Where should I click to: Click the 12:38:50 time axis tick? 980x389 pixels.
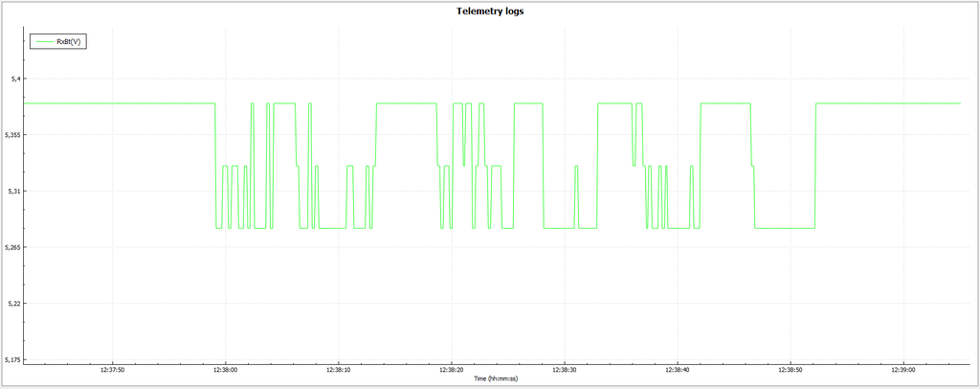coord(791,369)
